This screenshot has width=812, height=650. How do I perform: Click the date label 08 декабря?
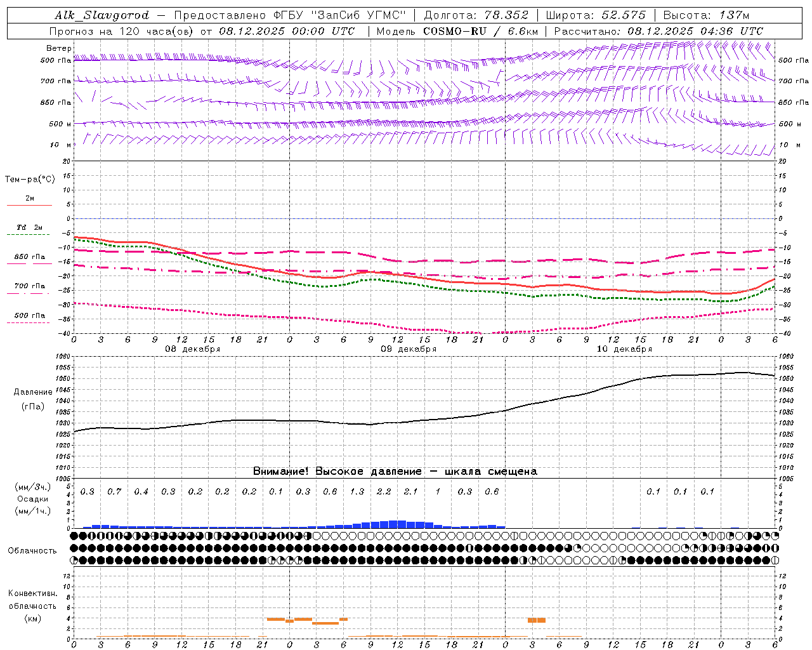point(193,349)
